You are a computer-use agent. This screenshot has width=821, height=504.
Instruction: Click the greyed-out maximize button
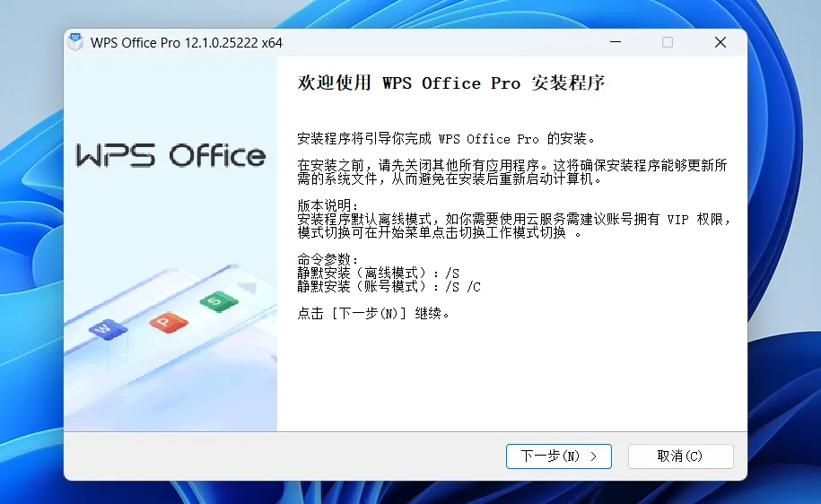pos(667,42)
